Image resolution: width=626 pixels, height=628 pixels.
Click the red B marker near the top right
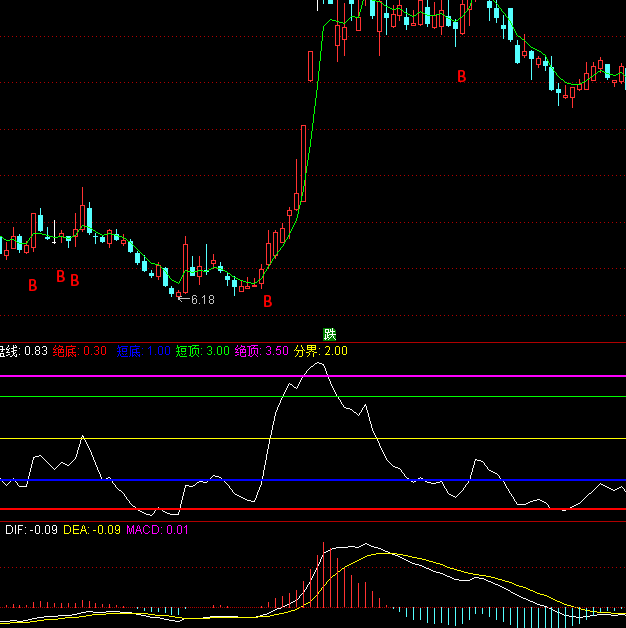[x=461, y=76]
